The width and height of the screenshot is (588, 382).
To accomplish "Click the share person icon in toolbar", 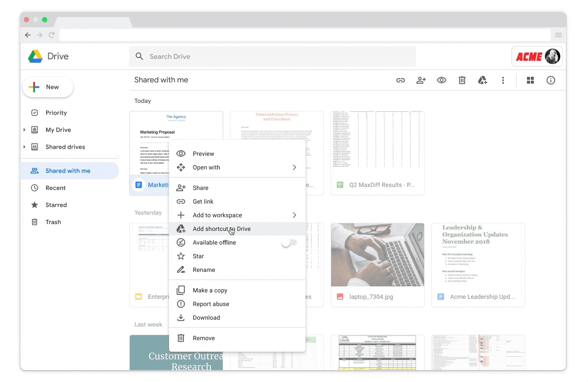I will coord(421,80).
